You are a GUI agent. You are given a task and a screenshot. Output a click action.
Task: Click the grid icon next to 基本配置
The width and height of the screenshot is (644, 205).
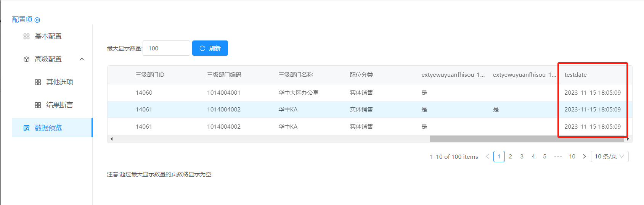26,37
